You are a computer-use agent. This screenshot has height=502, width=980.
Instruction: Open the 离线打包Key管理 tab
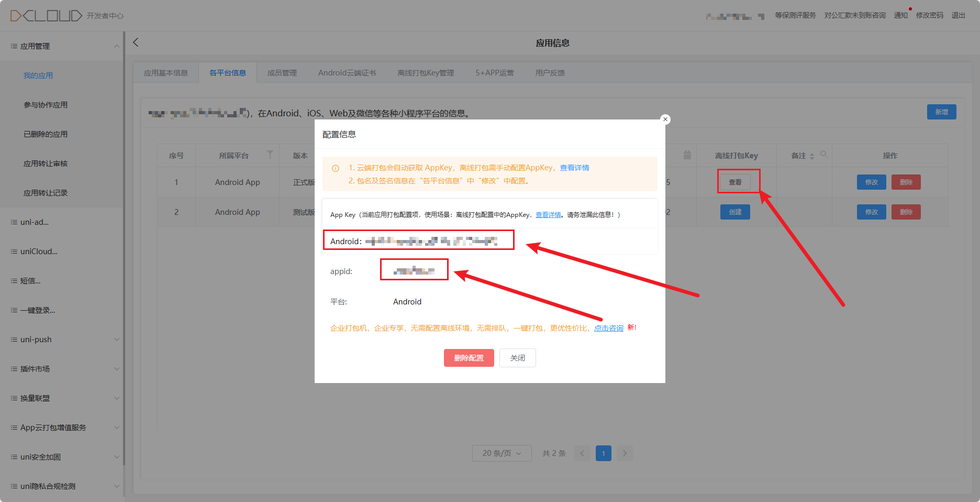tap(426, 73)
